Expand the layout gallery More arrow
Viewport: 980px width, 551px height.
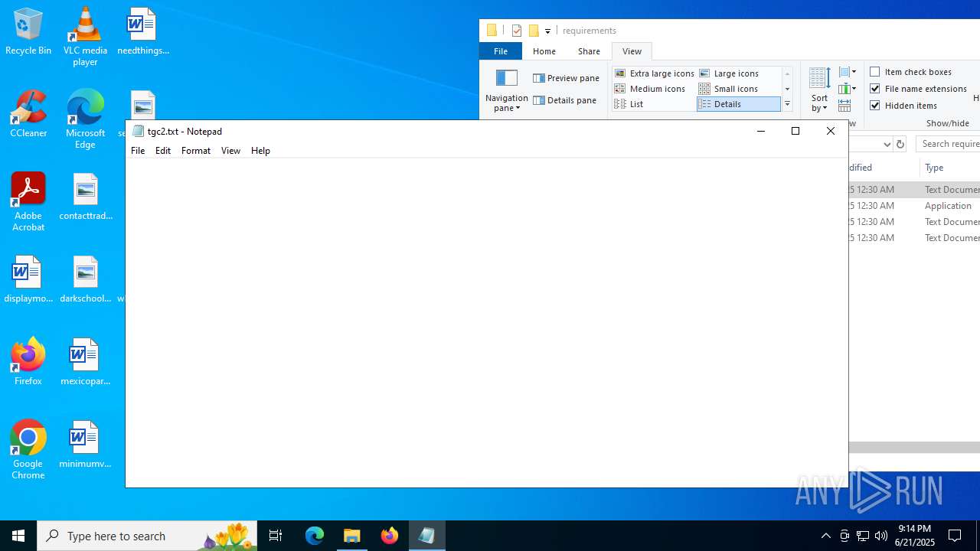point(787,104)
